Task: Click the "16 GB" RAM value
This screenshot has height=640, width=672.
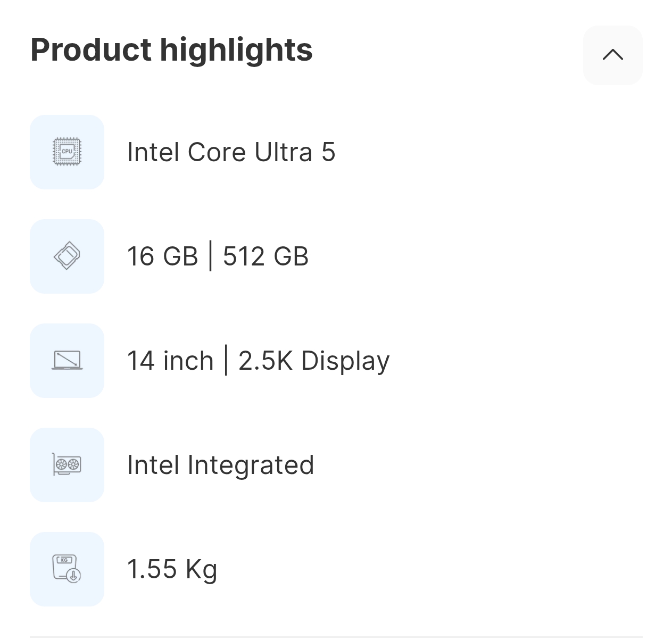Action: click(162, 256)
